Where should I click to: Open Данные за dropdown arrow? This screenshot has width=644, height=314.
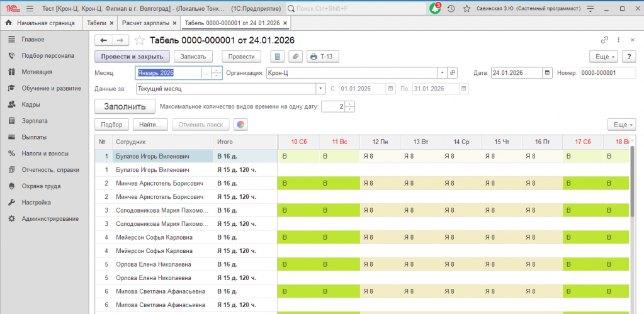click(x=320, y=88)
